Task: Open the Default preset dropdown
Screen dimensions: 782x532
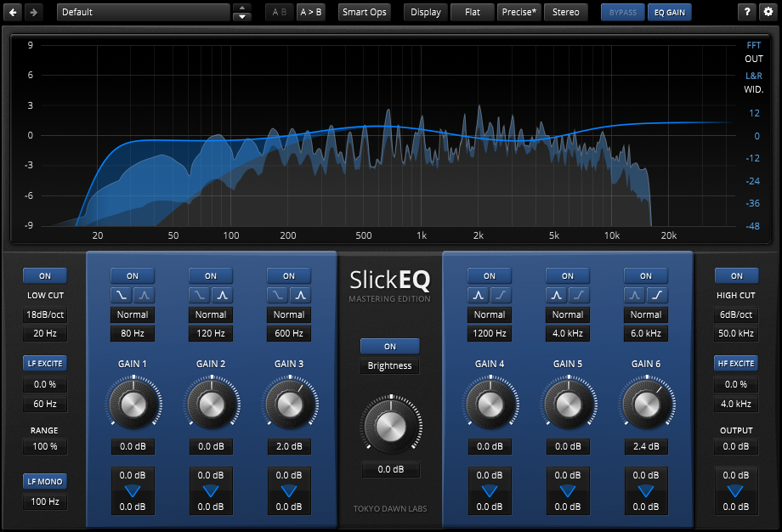Action: coord(143,12)
